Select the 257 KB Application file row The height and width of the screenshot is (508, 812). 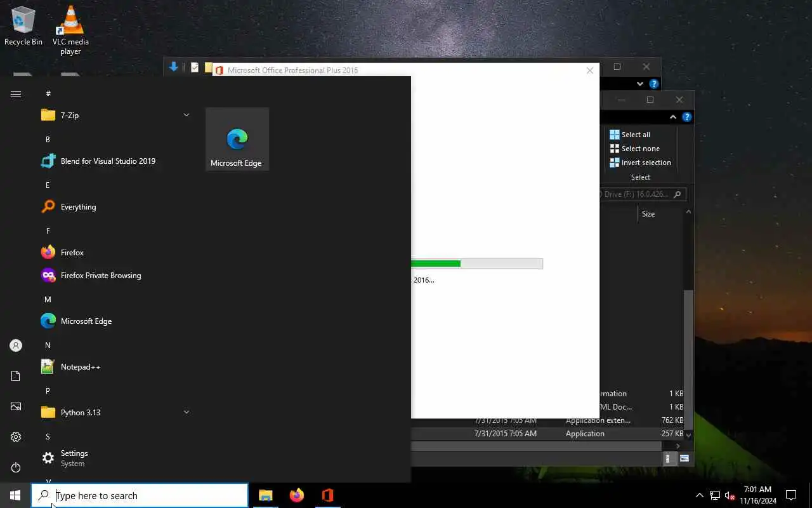[x=548, y=434]
